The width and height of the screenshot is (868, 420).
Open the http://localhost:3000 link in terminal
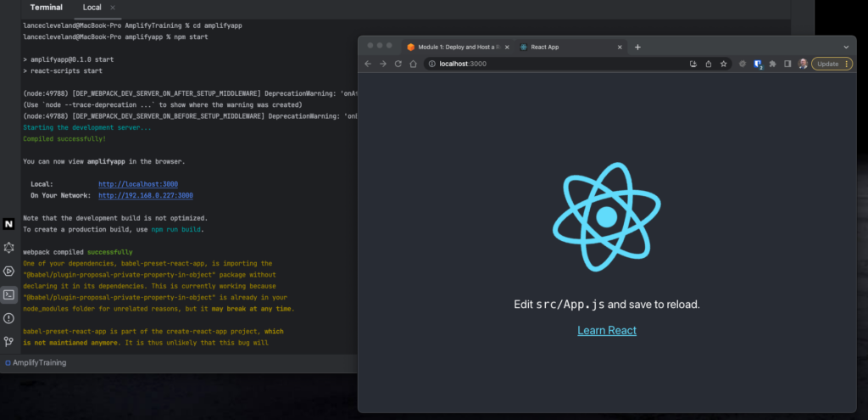(x=138, y=184)
